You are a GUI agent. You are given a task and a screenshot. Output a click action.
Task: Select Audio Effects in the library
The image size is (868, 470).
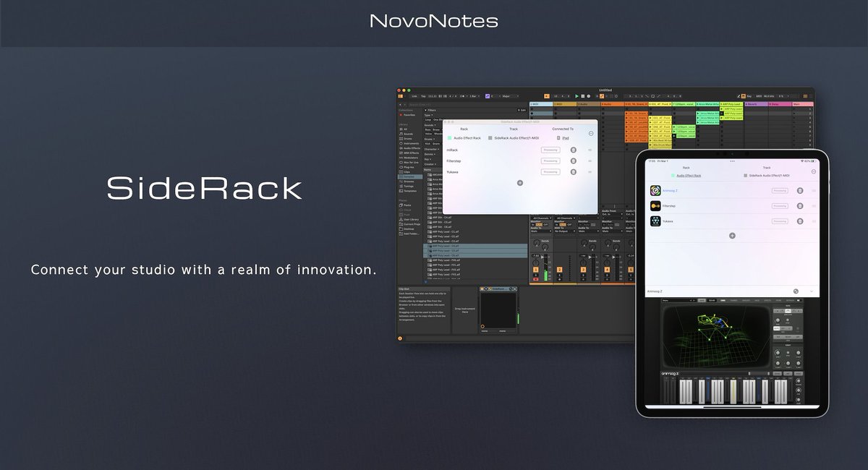pyautogui.click(x=411, y=148)
